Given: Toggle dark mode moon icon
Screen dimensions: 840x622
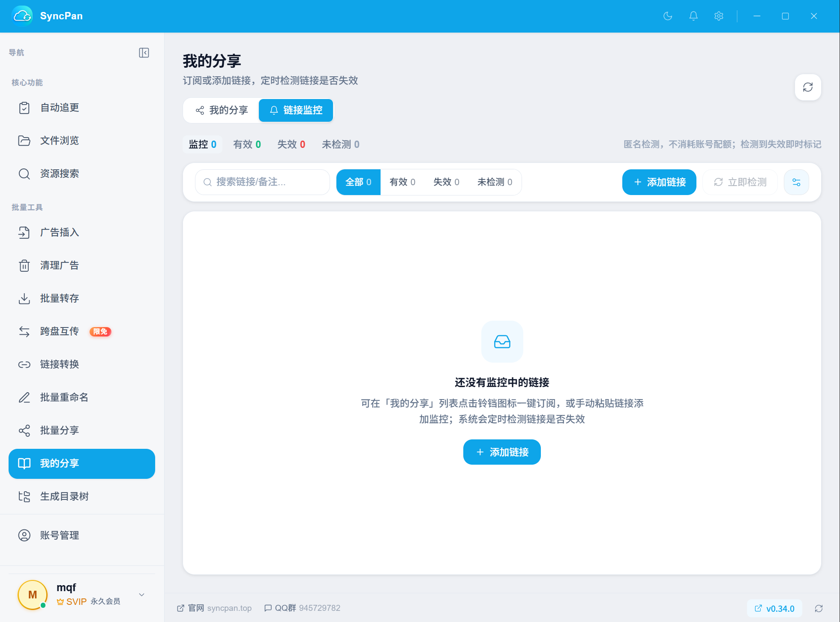Looking at the screenshot, I should 668,16.
